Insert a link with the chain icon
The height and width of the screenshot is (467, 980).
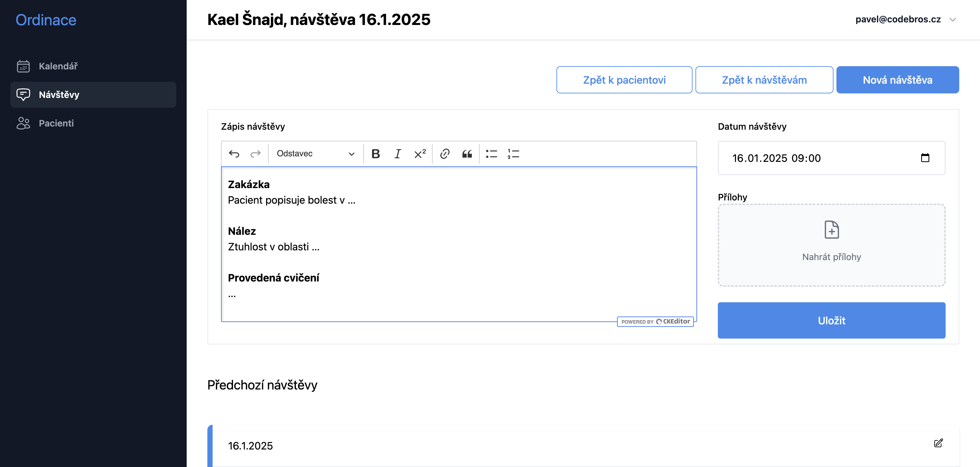[445, 154]
